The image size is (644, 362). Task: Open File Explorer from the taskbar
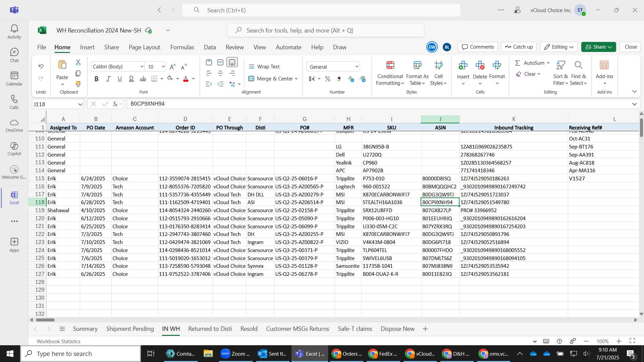coord(208,354)
